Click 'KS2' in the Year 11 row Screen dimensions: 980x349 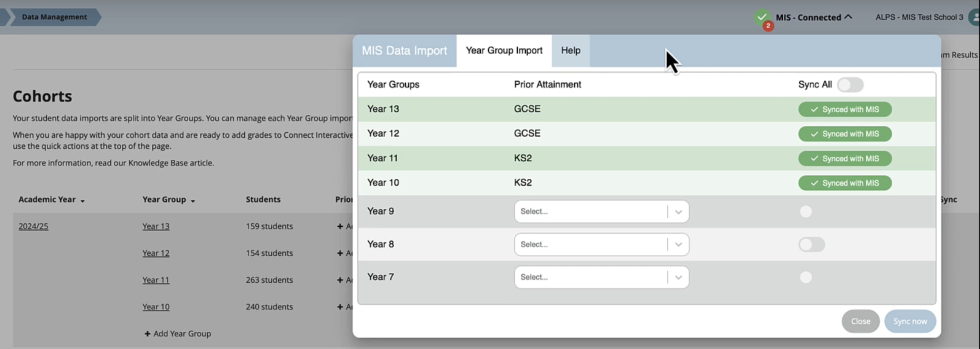pyautogui.click(x=523, y=158)
